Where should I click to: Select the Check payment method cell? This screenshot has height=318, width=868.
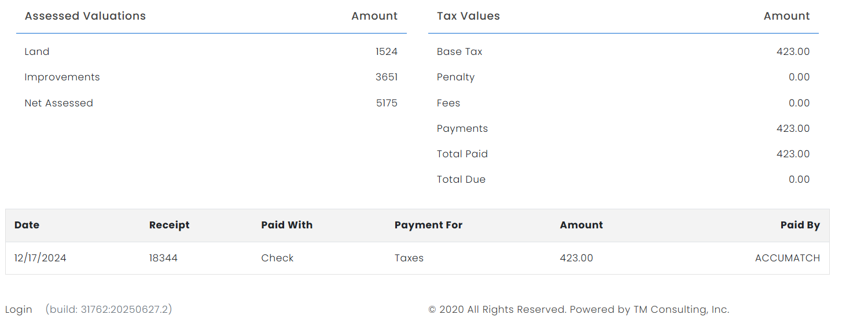277,258
